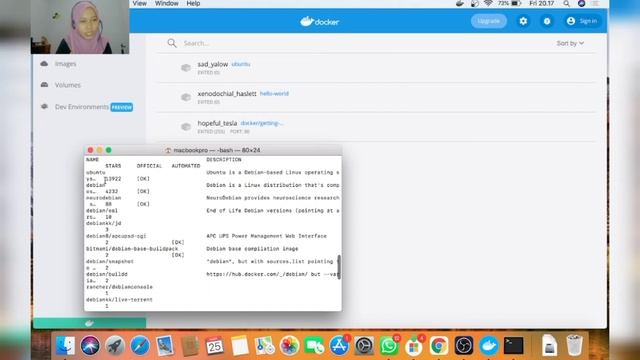Image resolution: width=640 pixels, height=360 pixels.
Task: Click the hello-world image link
Action: [274, 93]
